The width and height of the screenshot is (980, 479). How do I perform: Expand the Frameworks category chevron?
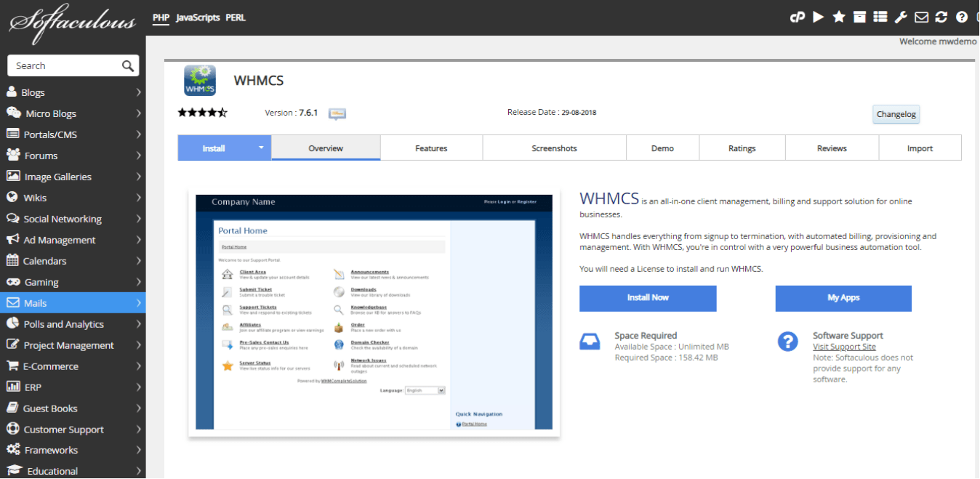point(138,450)
